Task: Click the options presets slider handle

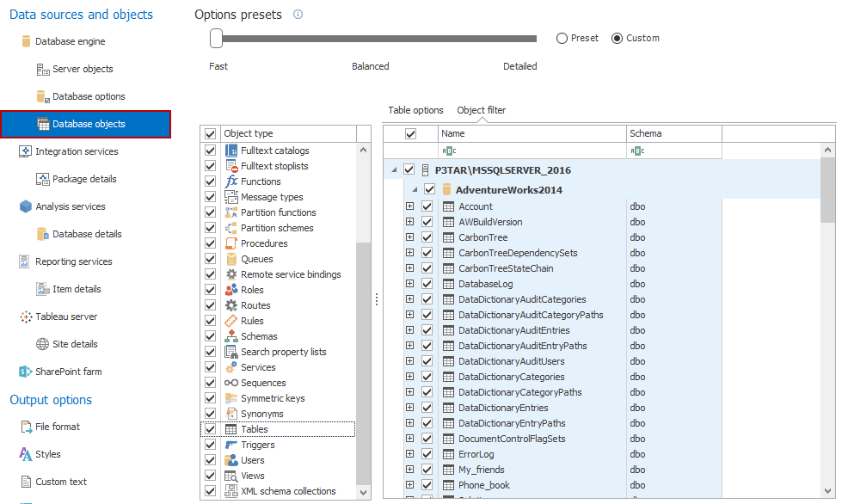Action: click(217, 38)
